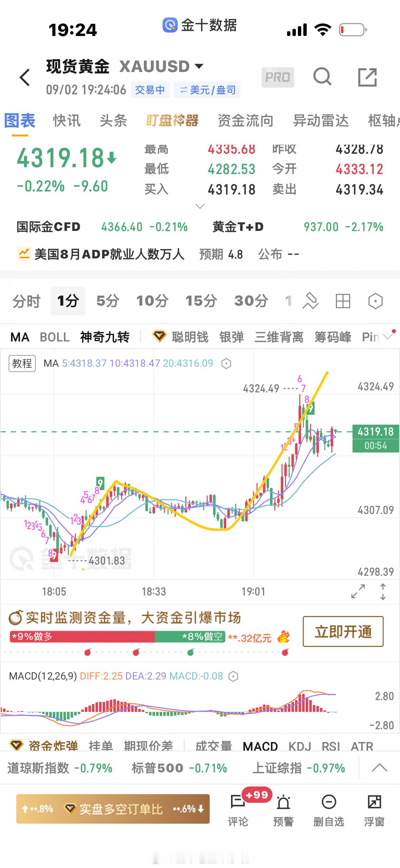The width and height of the screenshot is (400, 868).
Task: Open 黄金T+D quote
Action: tap(298, 227)
